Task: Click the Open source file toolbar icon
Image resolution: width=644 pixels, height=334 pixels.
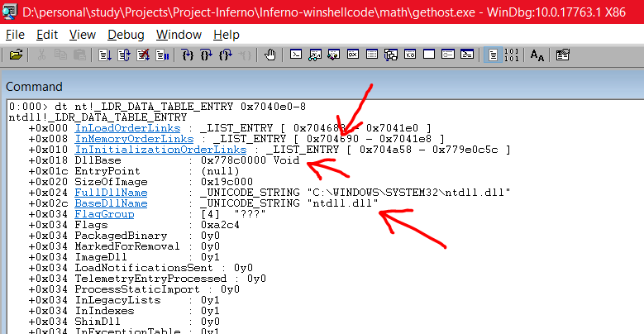Action: pos(16,55)
